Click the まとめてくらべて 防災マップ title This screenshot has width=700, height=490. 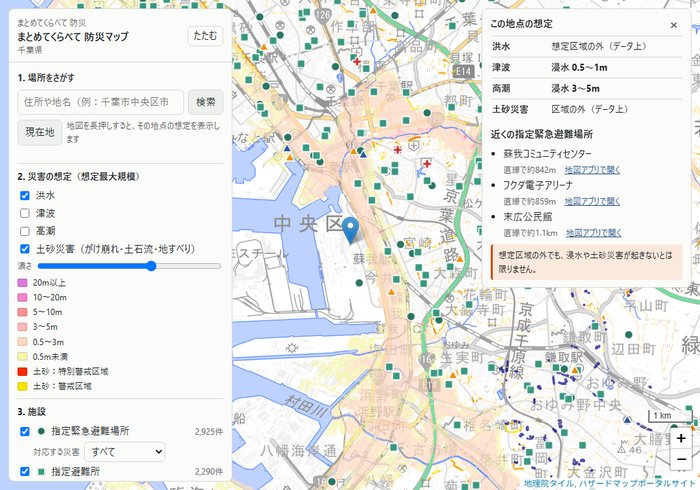click(73, 36)
